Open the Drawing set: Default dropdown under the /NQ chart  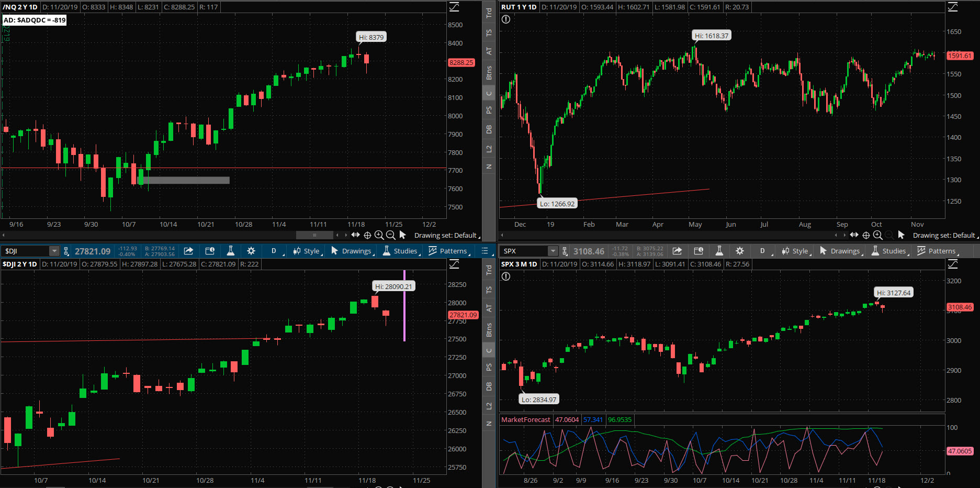[x=447, y=235]
